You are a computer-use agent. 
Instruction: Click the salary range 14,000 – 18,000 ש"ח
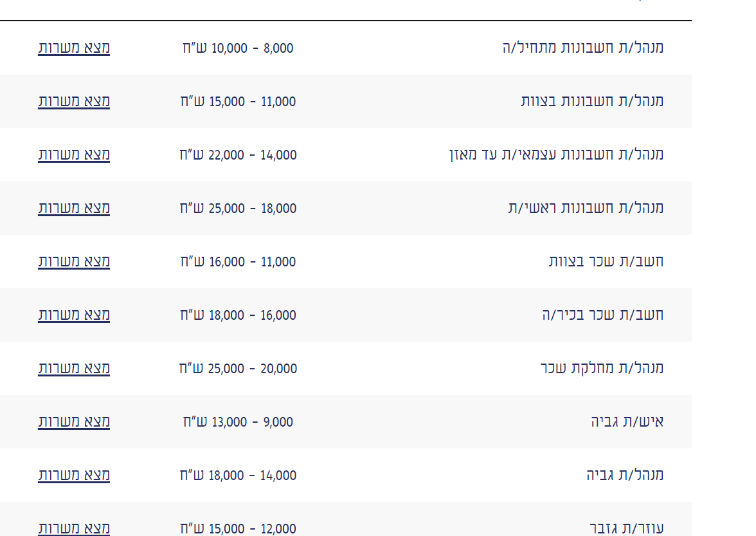238,475
